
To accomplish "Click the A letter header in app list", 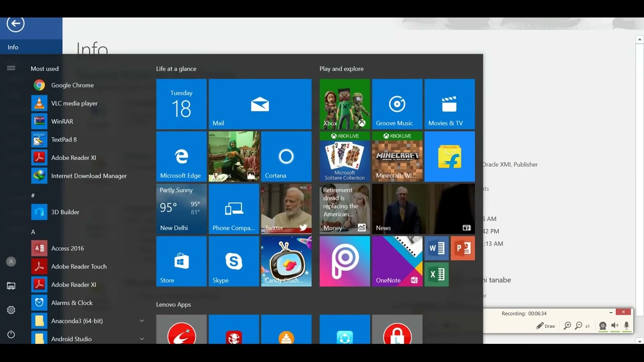I will (x=33, y=232).
